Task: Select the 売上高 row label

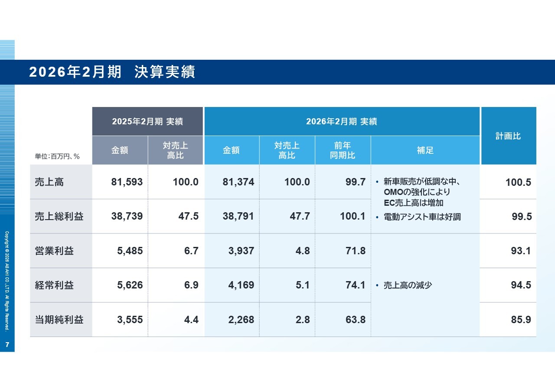Action: [49, 182]
